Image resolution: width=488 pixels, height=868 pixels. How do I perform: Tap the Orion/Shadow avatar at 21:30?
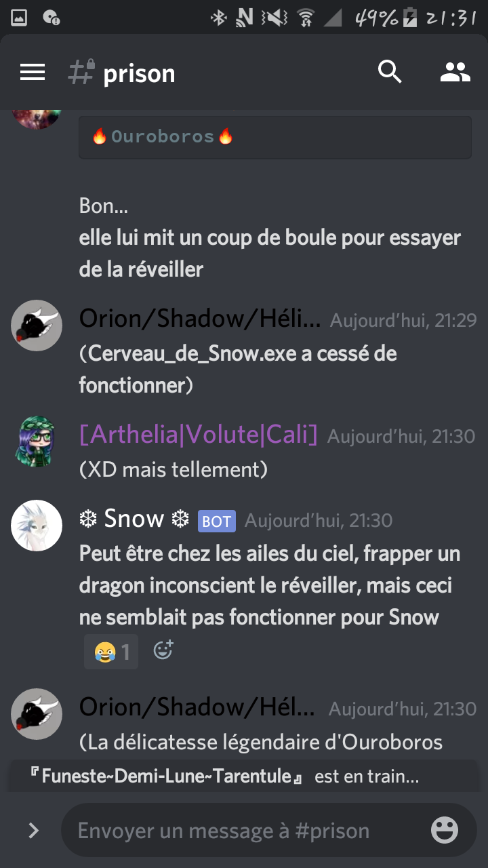point(37,714)
